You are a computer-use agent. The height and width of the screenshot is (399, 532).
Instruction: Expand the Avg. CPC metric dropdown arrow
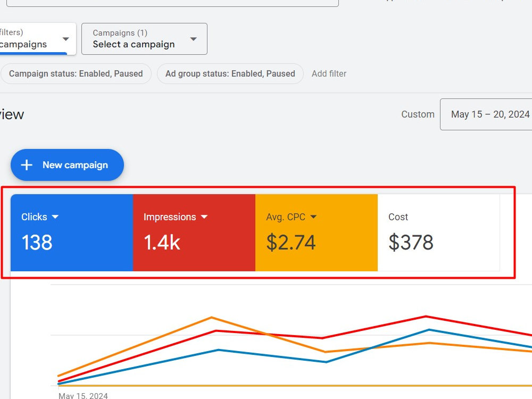(x=313, y=217)
